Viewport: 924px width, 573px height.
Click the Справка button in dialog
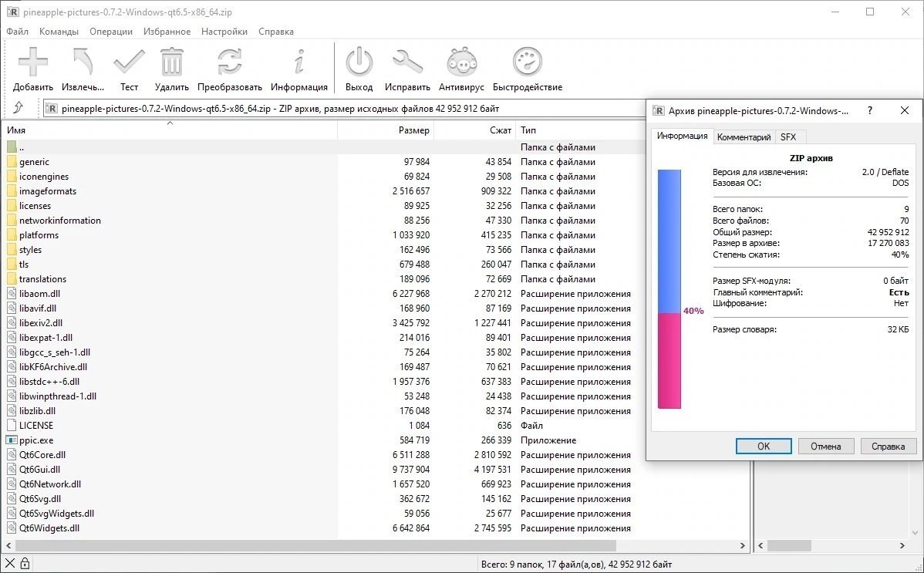(888, 447)
